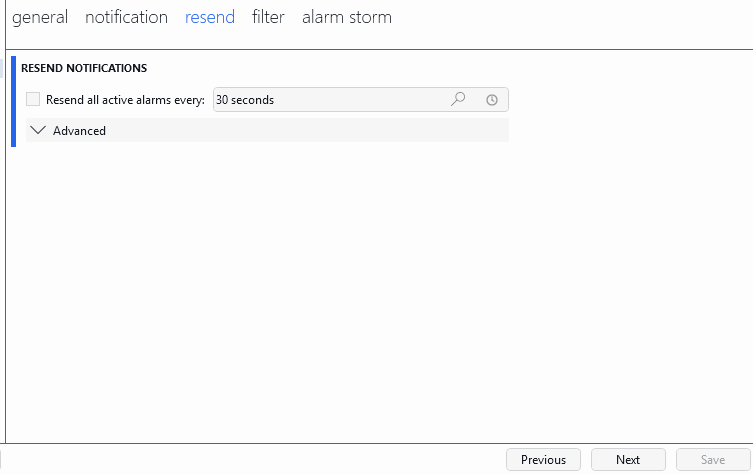The height and width of the screenshot is (475, 753).
Task: Click blank area of the Advanced expander row
Action: pyautogui.click(x=307, y=131)
